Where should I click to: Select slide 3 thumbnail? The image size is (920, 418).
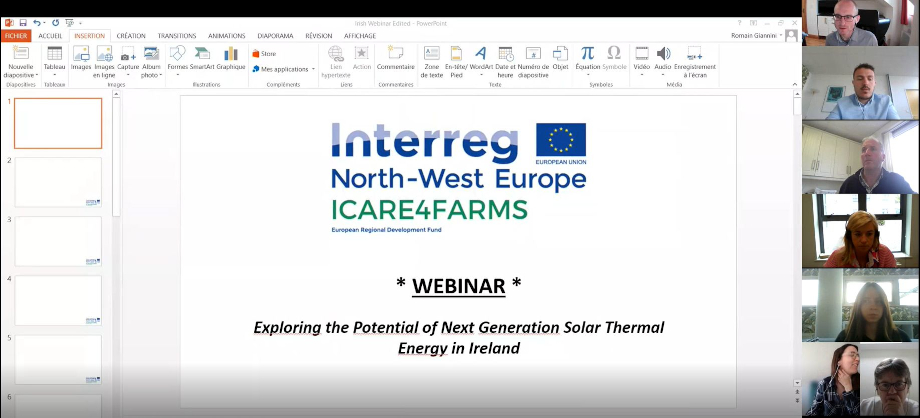[58, 241]
